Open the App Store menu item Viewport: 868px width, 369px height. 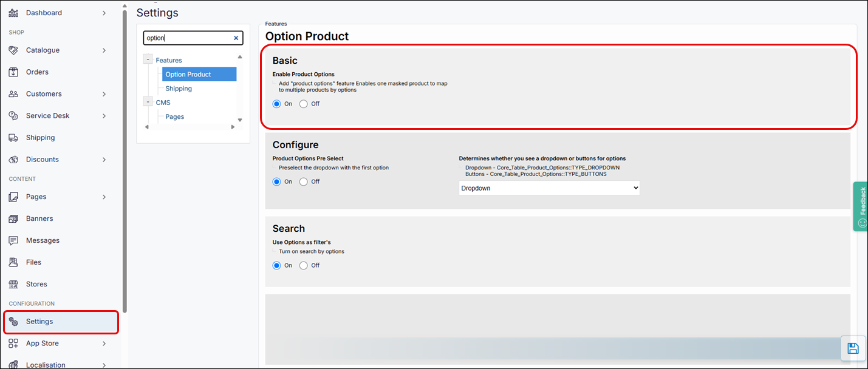(x=43, y=344)
